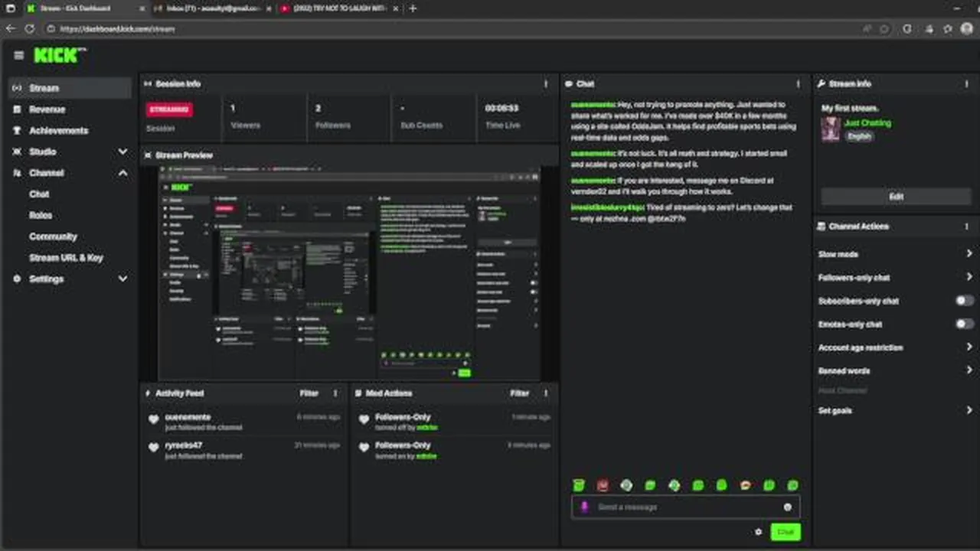
Task: Close the Stream - Kick Dashboard tab
Action: (x=142, y=8)
